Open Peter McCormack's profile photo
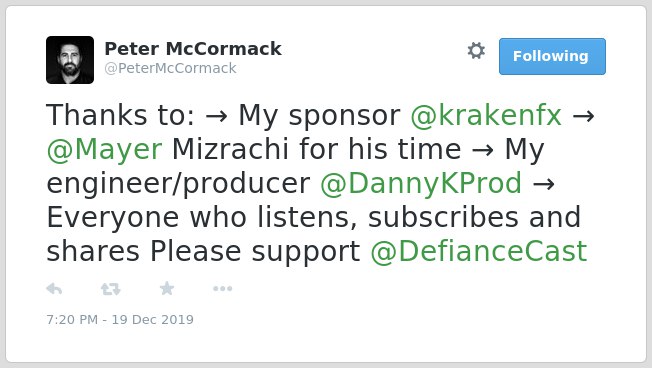Image resolution: width=652 pixels, height=368 pixels. click(70, 60)
